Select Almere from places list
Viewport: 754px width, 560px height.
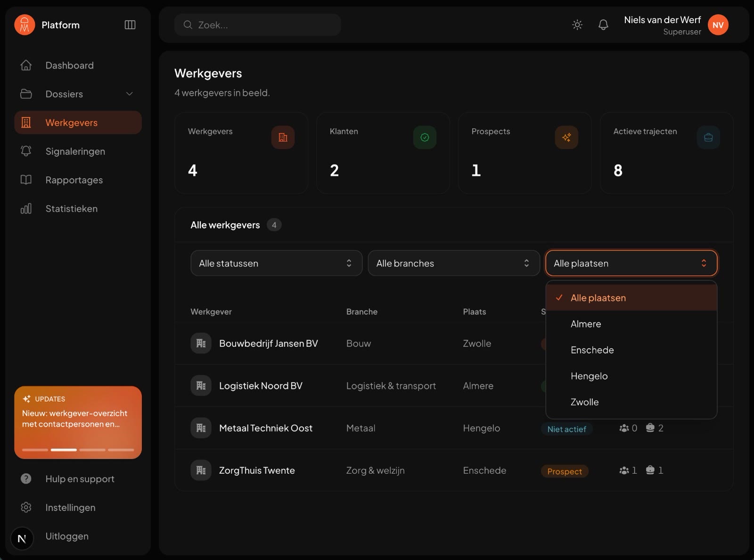(x=631, y=324)
